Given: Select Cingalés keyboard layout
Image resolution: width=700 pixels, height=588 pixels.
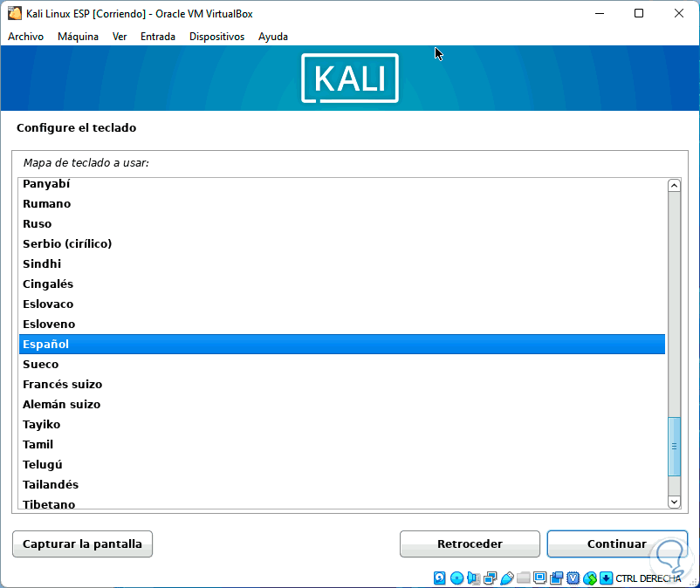Looking at the screenshot, I should pyautogui.click(x=342, y=284).
